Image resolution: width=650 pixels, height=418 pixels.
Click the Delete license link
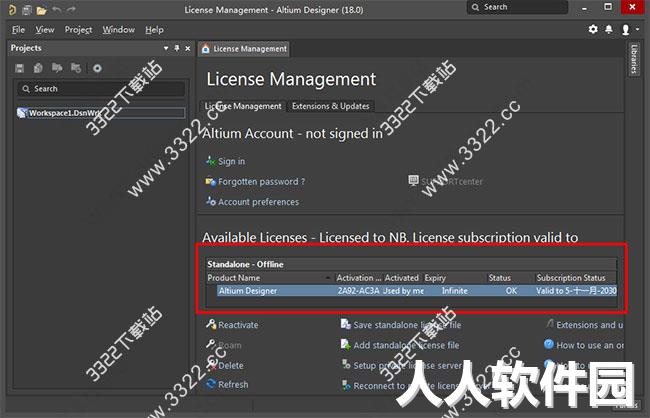coord(231,365)
